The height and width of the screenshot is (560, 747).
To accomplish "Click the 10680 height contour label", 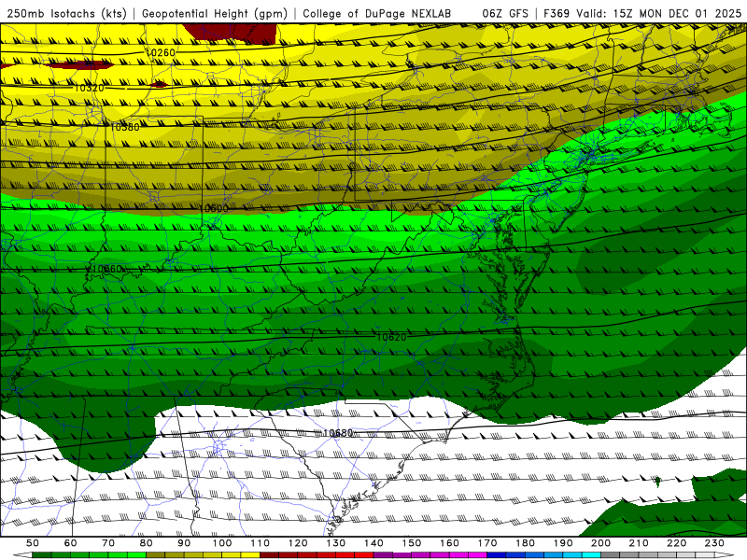I will (x=338, y=433).
